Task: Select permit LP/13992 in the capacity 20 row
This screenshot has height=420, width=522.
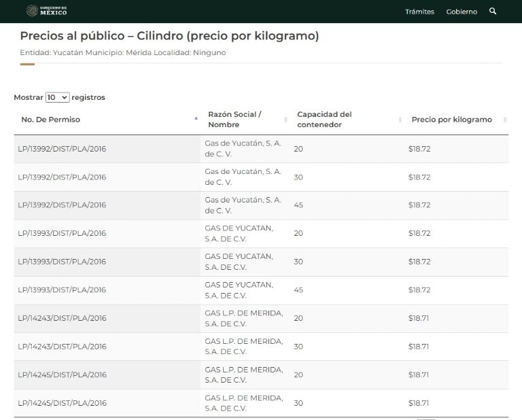Action: click(62, 149)
